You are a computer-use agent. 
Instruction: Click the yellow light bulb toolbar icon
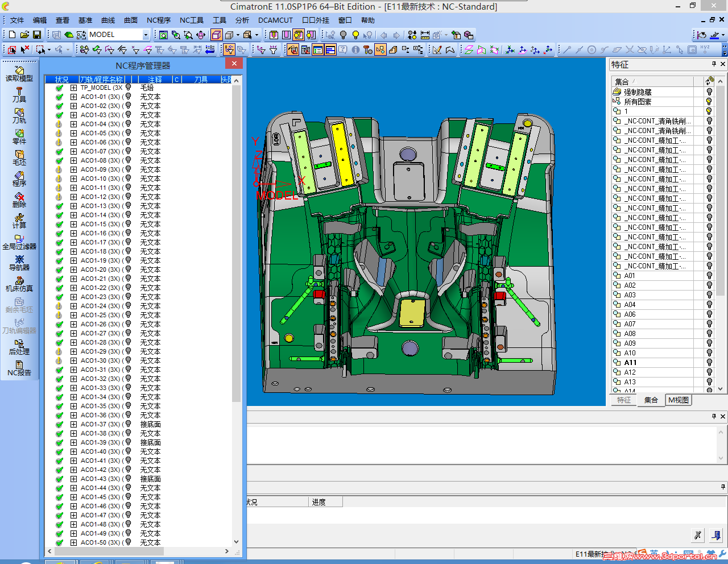(x=355, y=35)
